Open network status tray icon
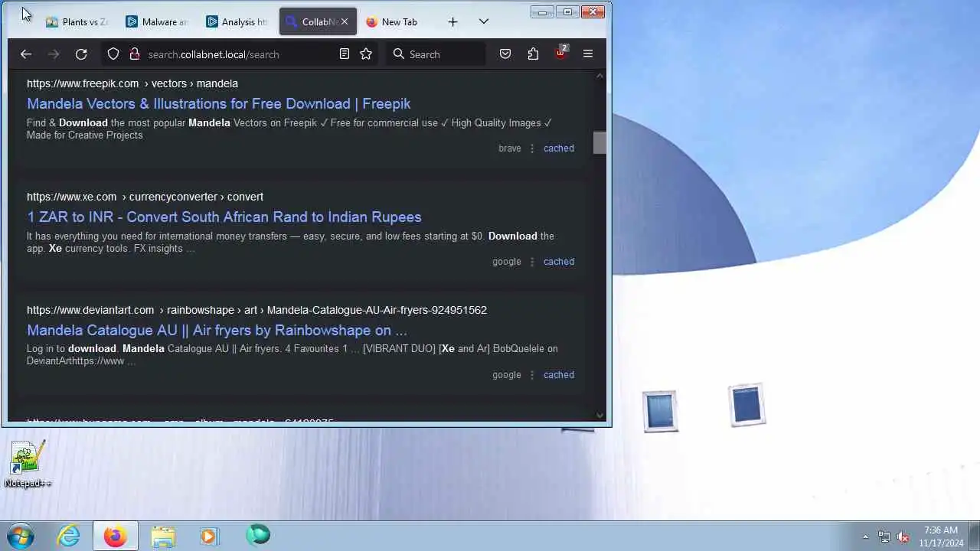The image size is (980, 551). click(x=884, y=536)
